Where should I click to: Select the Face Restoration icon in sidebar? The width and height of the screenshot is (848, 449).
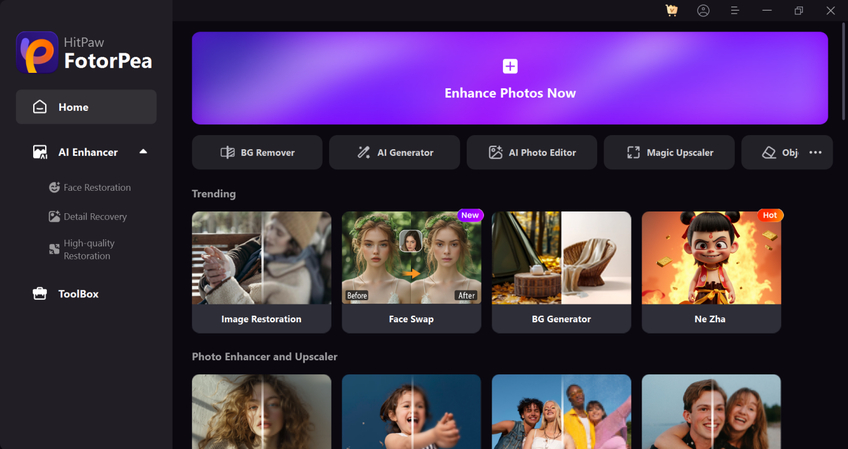click(54, 188)
